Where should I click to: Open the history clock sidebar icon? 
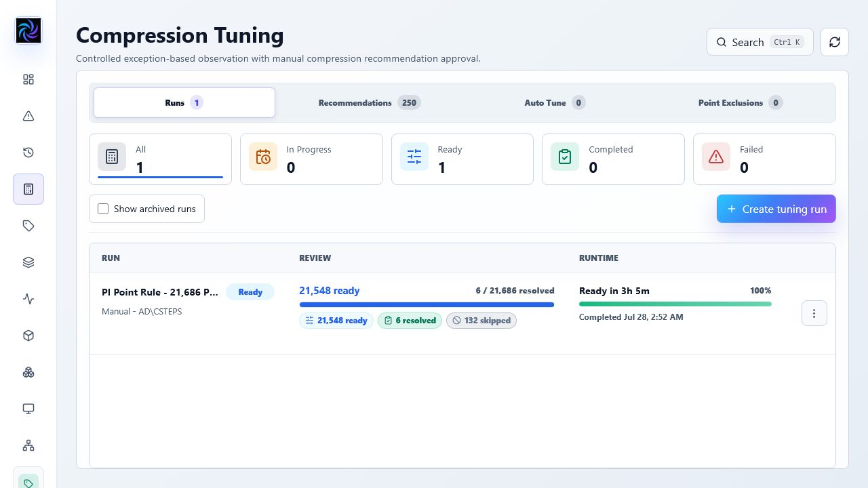click(x=28, y=152)
